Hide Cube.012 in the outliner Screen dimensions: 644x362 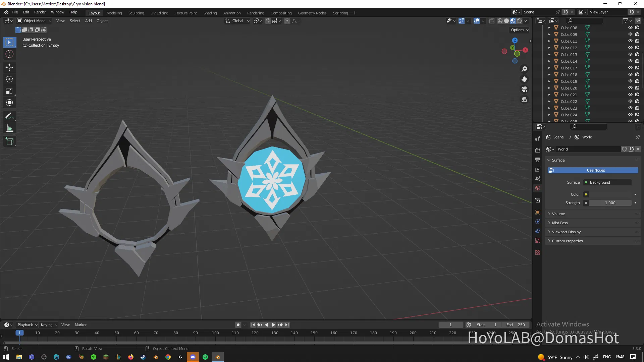pyautogui.click(x=630, y=48)
